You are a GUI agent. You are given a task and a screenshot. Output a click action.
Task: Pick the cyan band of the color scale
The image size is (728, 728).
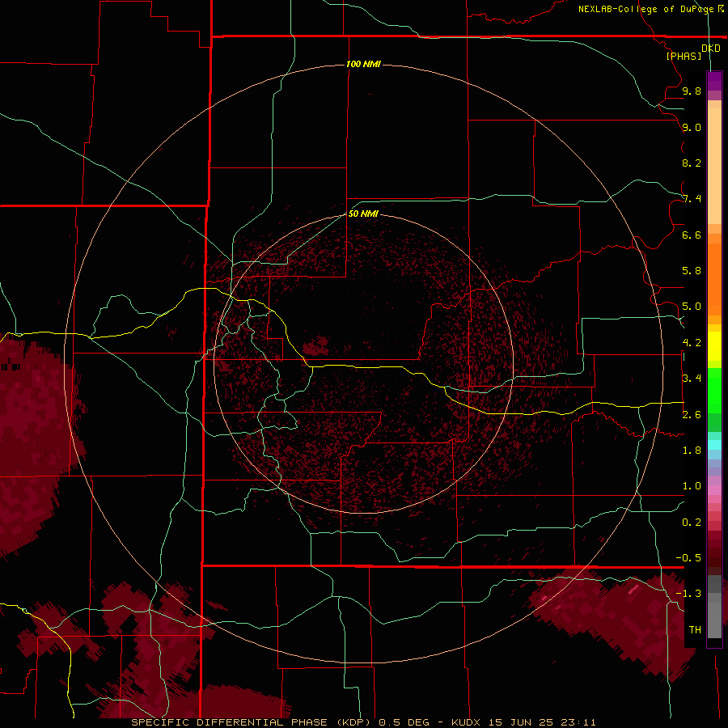(x=714, y=445)
